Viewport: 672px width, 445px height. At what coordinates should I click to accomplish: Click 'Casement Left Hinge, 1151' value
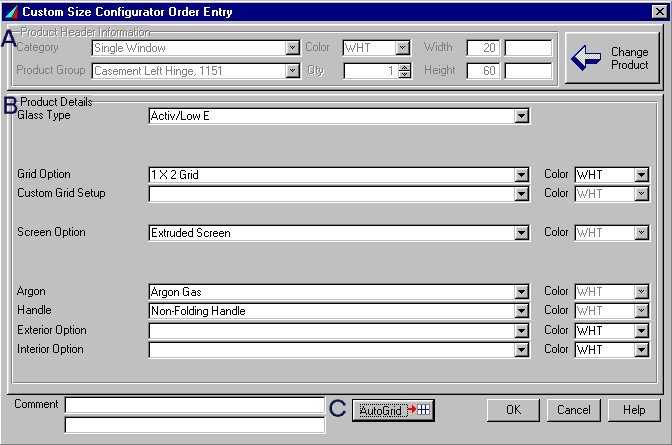159,71
